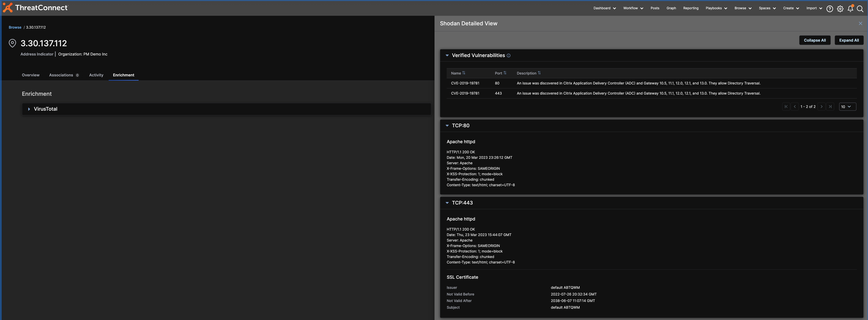Open Reporting in the top navigation

(x=691, y=8)
